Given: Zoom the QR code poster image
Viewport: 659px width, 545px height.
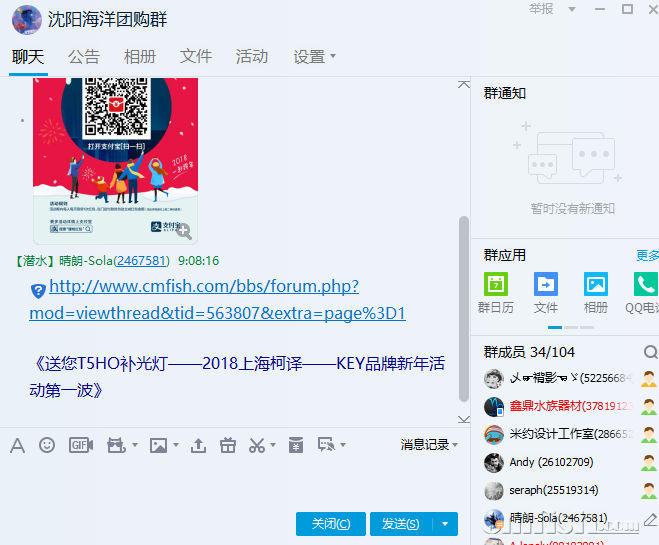Looking at the screenshot, I should click(x=183, y=231).
